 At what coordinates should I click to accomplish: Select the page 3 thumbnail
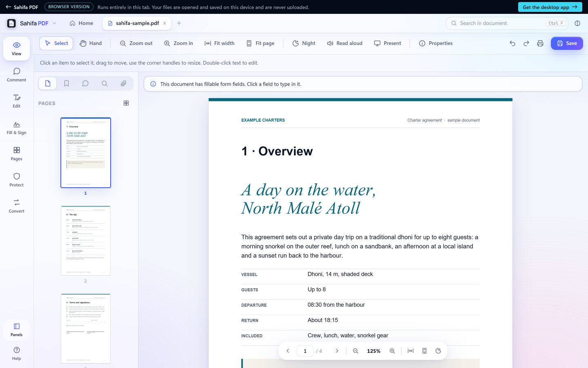tap(86, 328)
